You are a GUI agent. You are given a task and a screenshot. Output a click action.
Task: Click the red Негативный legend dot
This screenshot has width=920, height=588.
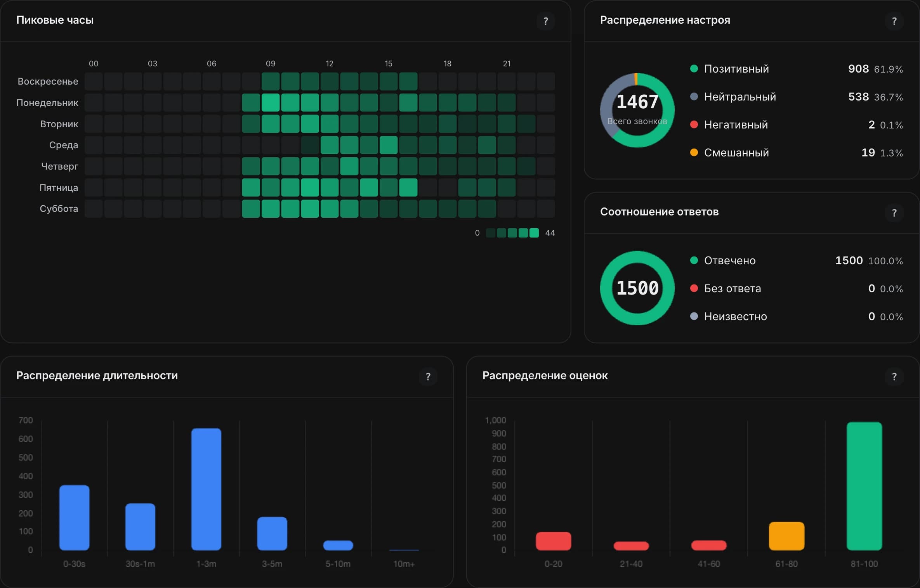click(694, 125)
